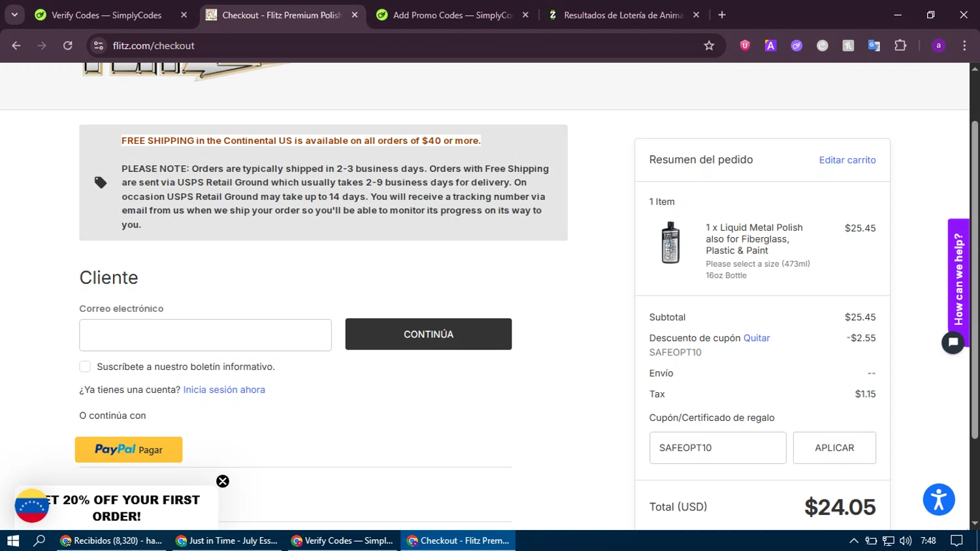
Task: Bookmark this page with the star icon
Action: 709,46
